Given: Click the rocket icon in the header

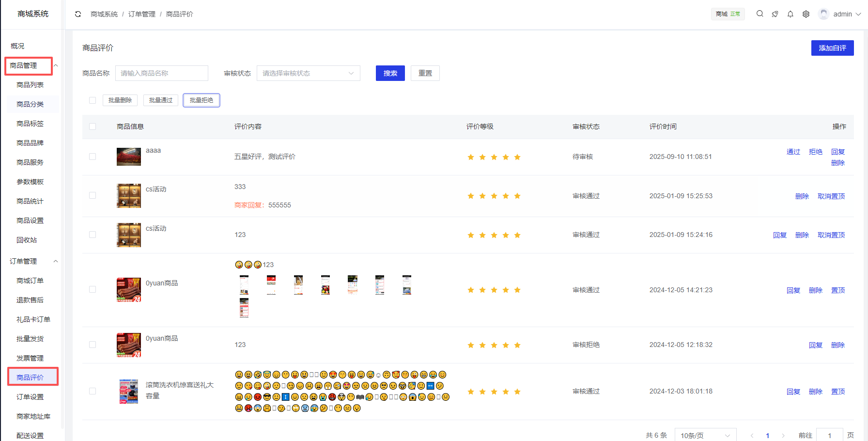Looking at the screenshot, I should (775, 14).
